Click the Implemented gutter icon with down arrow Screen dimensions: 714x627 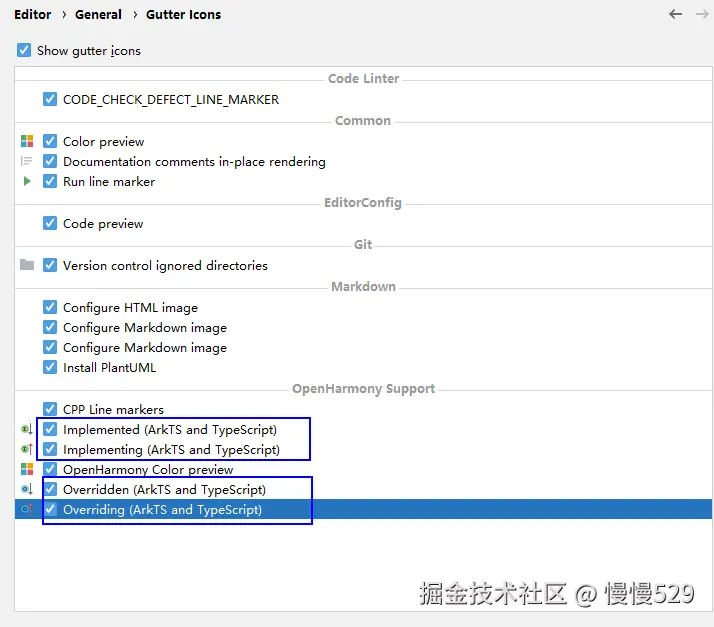click(27, 429)
